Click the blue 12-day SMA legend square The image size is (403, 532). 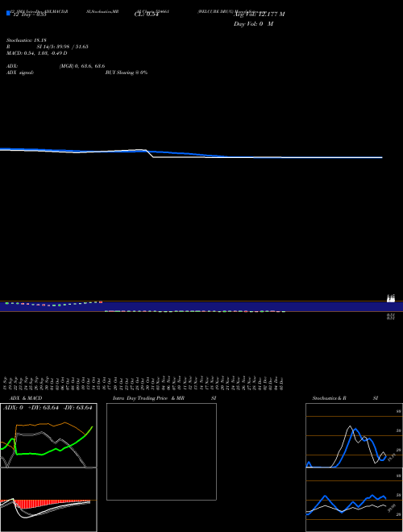coord(8,13)
